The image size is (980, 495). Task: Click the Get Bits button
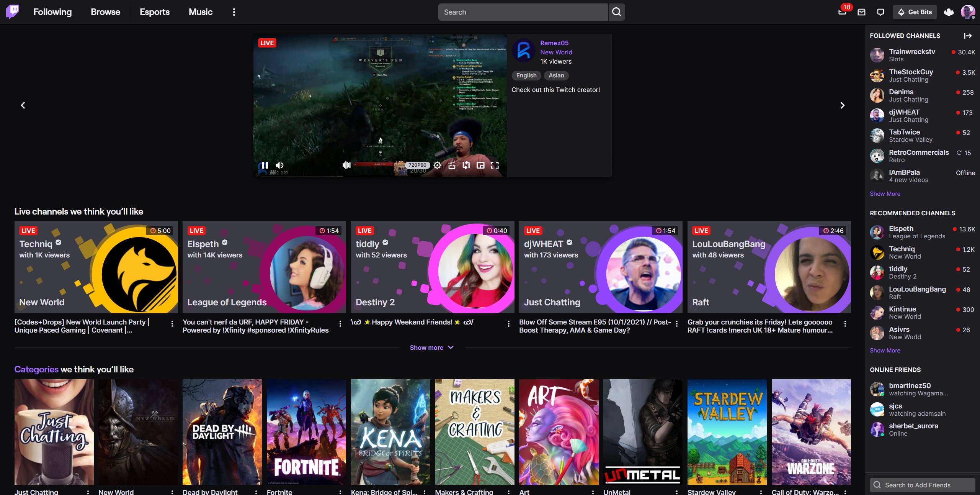(x=915, y=12)
